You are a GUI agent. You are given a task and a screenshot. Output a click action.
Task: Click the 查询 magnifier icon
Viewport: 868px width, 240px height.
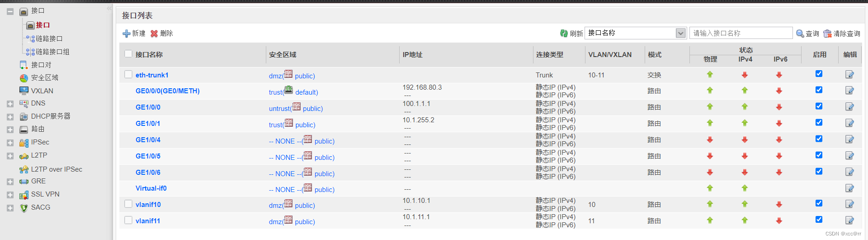(x=800, y=34)
